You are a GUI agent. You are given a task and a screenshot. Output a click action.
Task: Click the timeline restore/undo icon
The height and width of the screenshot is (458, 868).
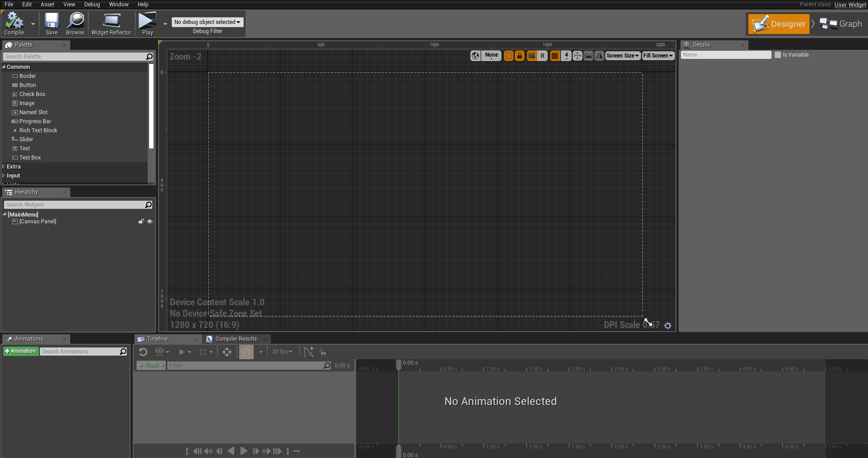tap(143, 352)
